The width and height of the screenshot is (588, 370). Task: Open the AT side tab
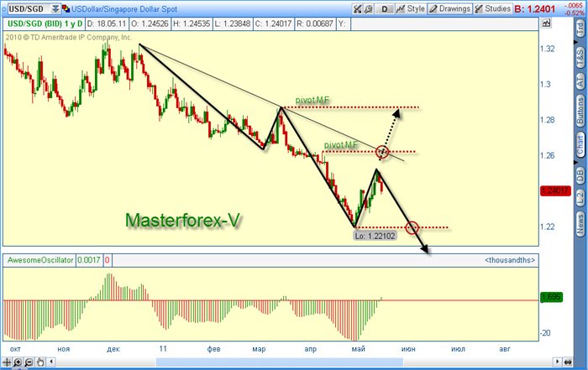tap(580, 81)
